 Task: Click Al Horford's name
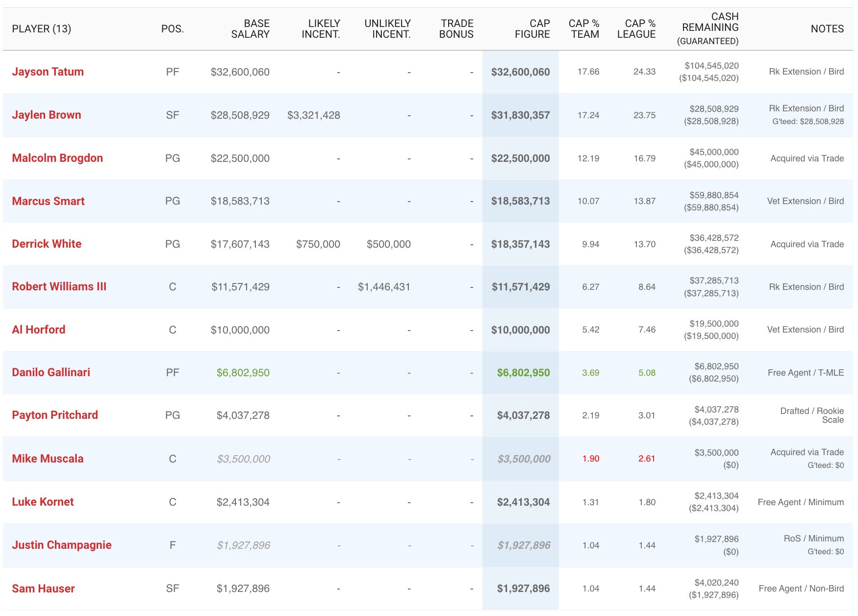[38, 330]
